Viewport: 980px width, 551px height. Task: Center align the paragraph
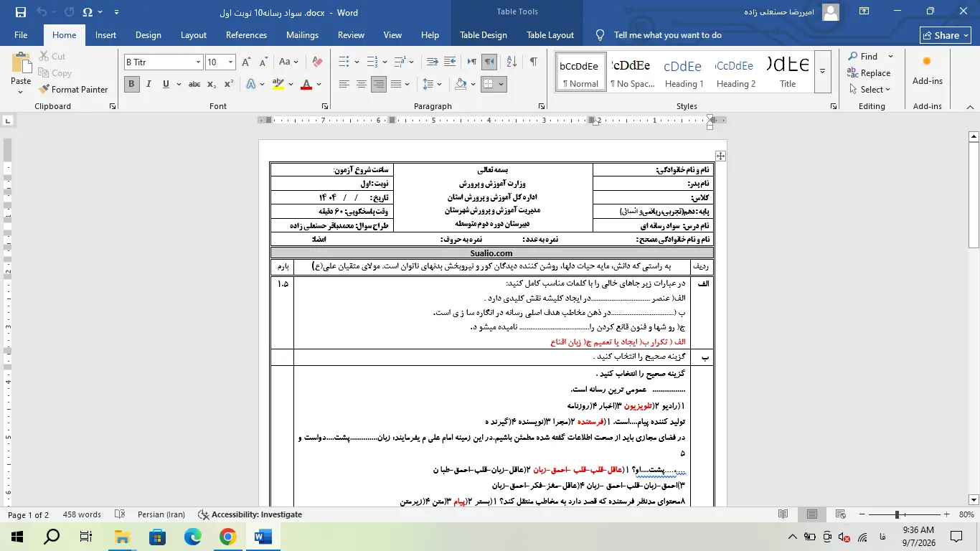(361, 84)
